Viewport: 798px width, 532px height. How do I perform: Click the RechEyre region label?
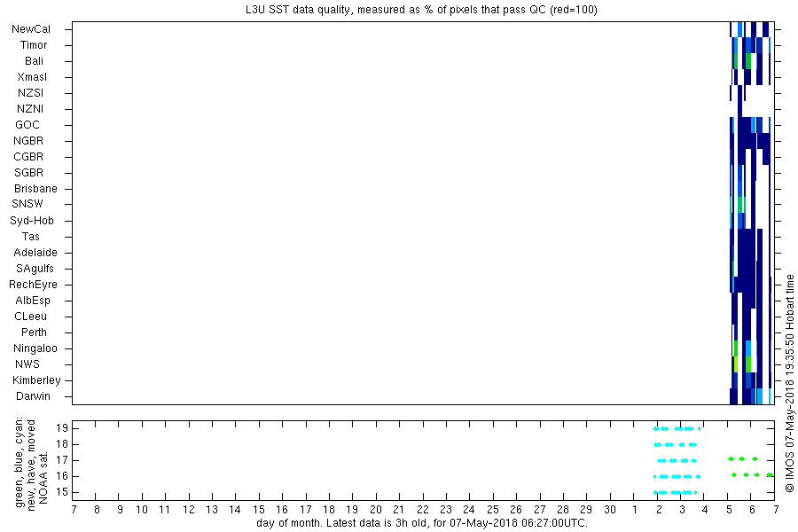33,285
